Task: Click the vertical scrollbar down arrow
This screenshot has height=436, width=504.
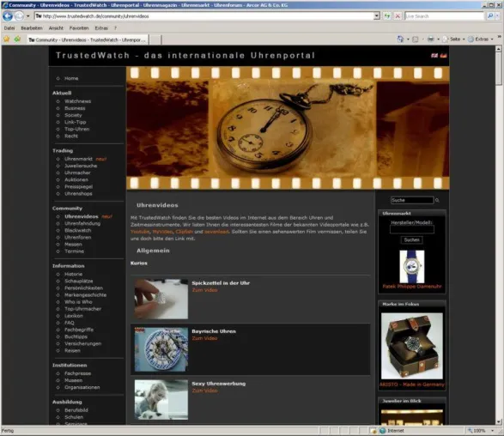Action: pyautogui.click(x=499, y=421)
